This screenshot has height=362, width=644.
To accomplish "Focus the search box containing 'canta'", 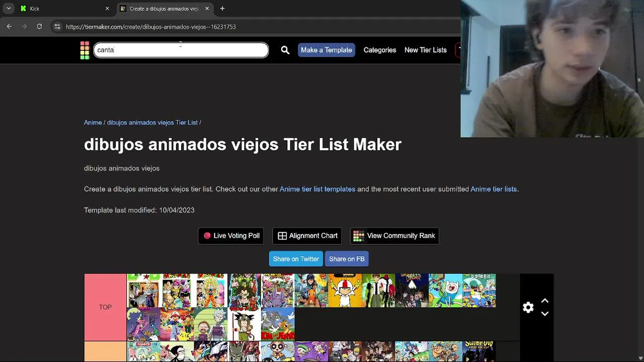I will pyautogui.click(x=181, y=50).
